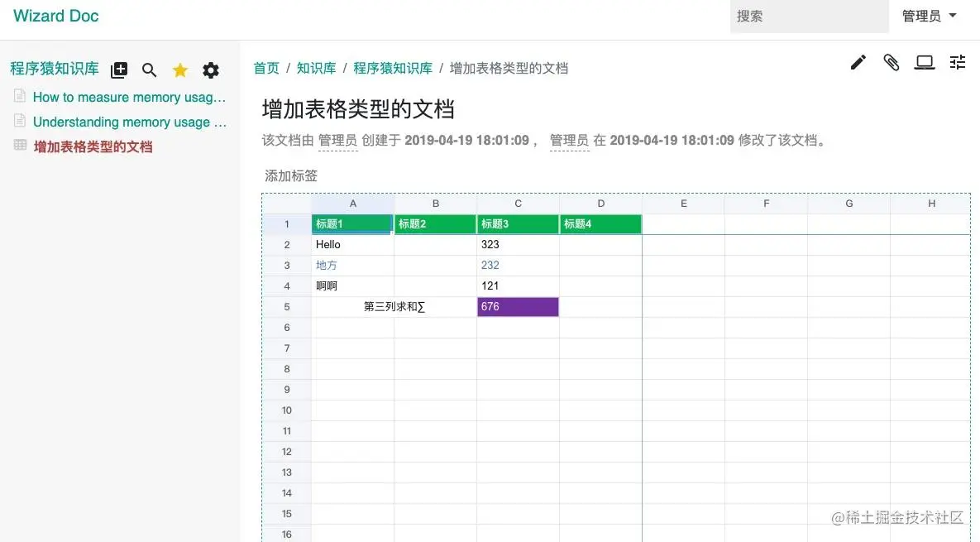Click the 增加表格类型的文档 page title
The height and width of the screenshot is (542, 980).
(358, 109)
